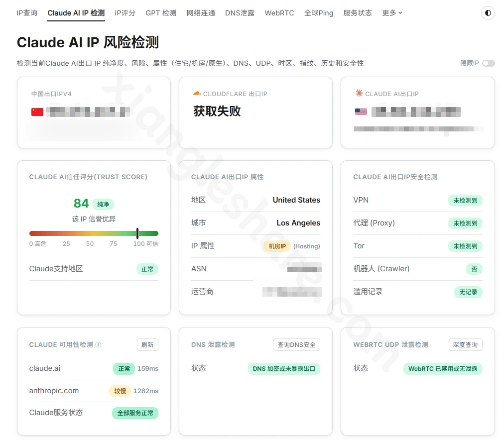Screen dimensions: 504x443
Task: Click the China flag icon
Action: (37, 112)
